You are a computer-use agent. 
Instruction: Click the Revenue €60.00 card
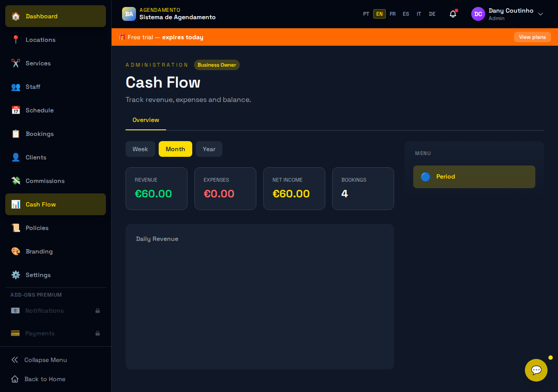(157, 189)
